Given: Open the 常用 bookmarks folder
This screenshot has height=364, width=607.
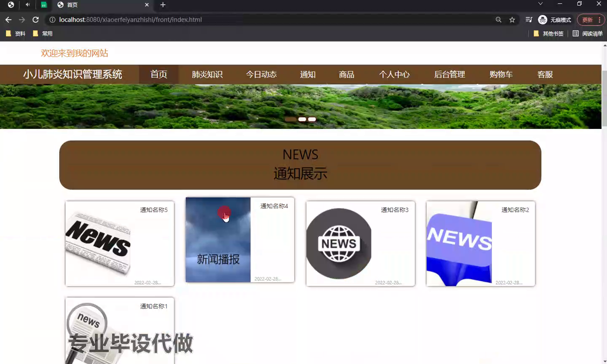Looking at the screenshot, I should [x=43, y=34].
